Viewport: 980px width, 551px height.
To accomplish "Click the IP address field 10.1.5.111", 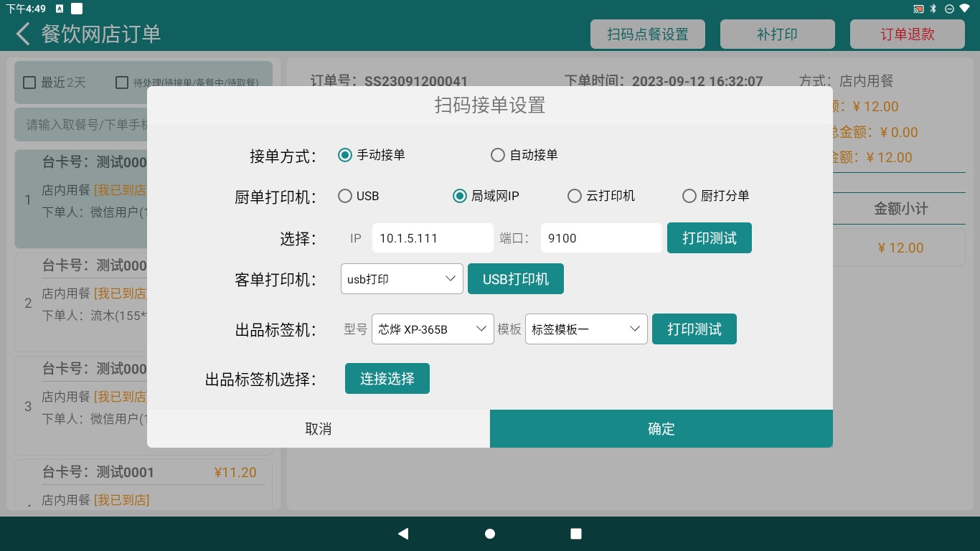I will coord(433,238).
